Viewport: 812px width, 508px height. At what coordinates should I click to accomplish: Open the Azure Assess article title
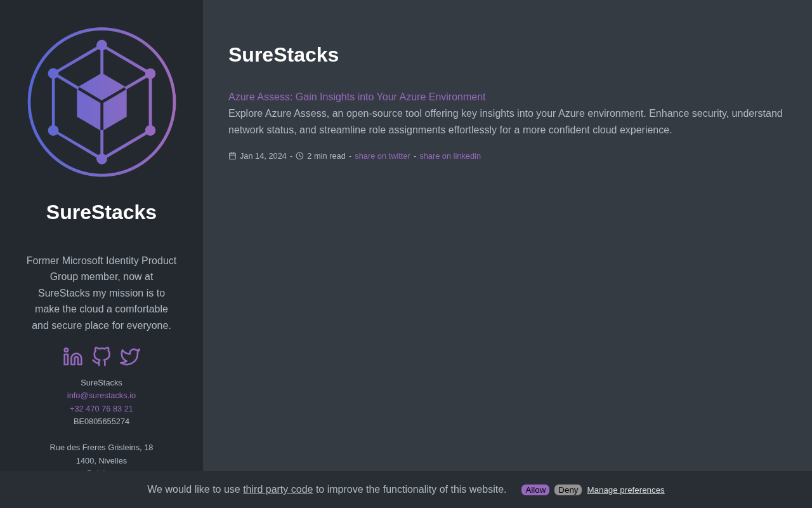[x=357, y=97]
